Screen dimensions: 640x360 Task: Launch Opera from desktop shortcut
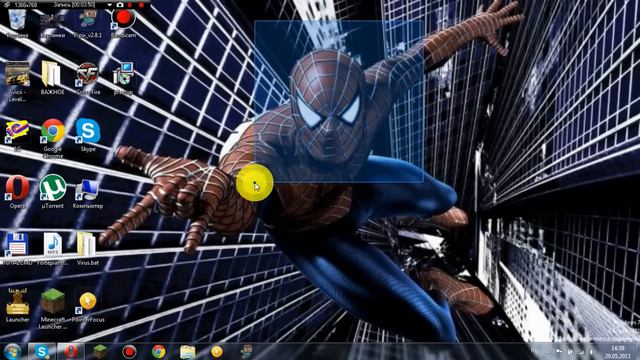(x=17, y=192)
